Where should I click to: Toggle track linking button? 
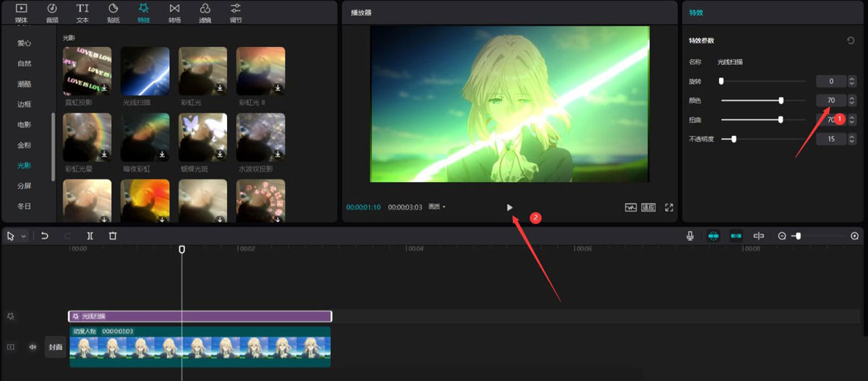pyautogui.click(x=736, y=236)
